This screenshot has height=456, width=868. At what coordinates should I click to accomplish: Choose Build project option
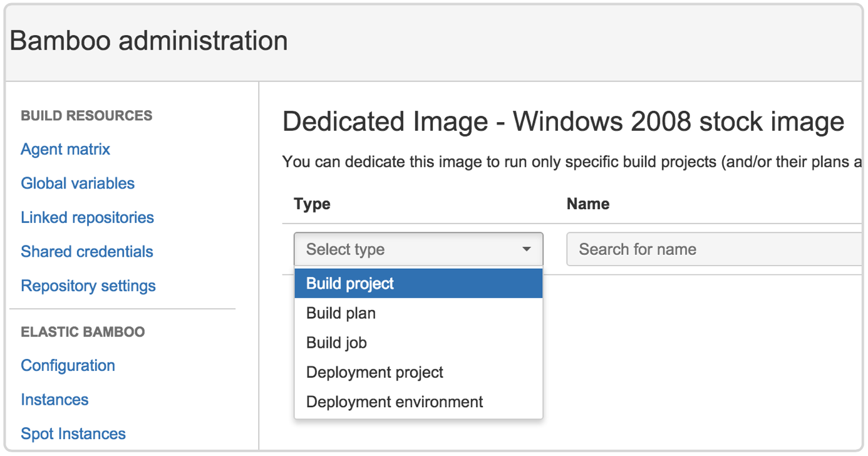[418, 283]
